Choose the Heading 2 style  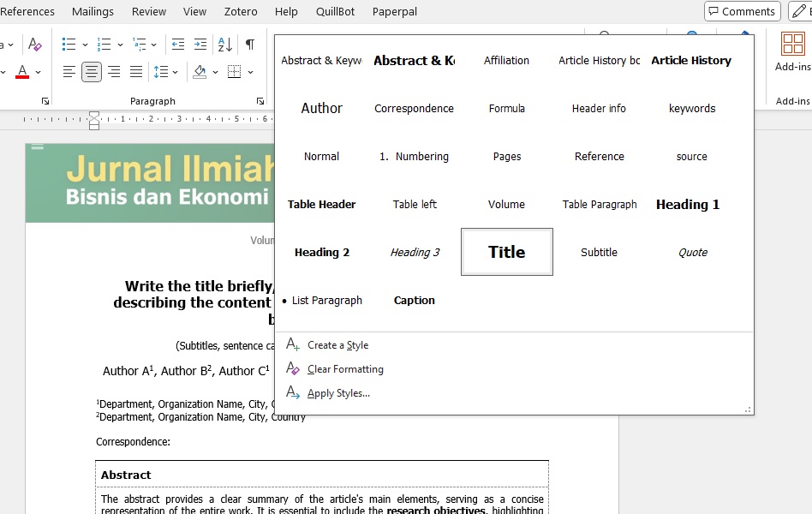point(321,253)
